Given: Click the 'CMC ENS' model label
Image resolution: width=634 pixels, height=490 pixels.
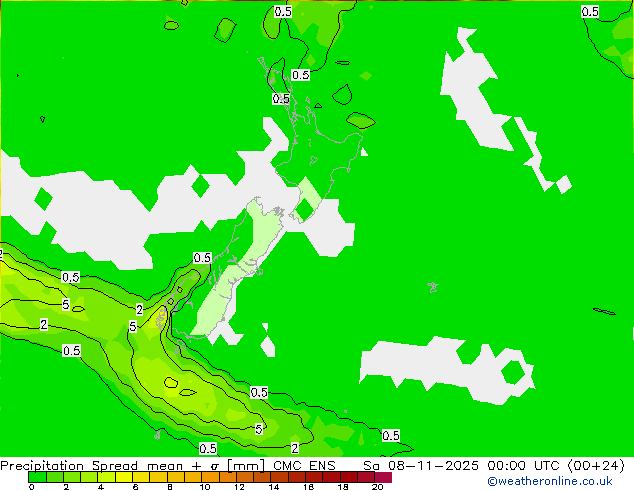Looking at the screenshot, I should coord(304,465).
